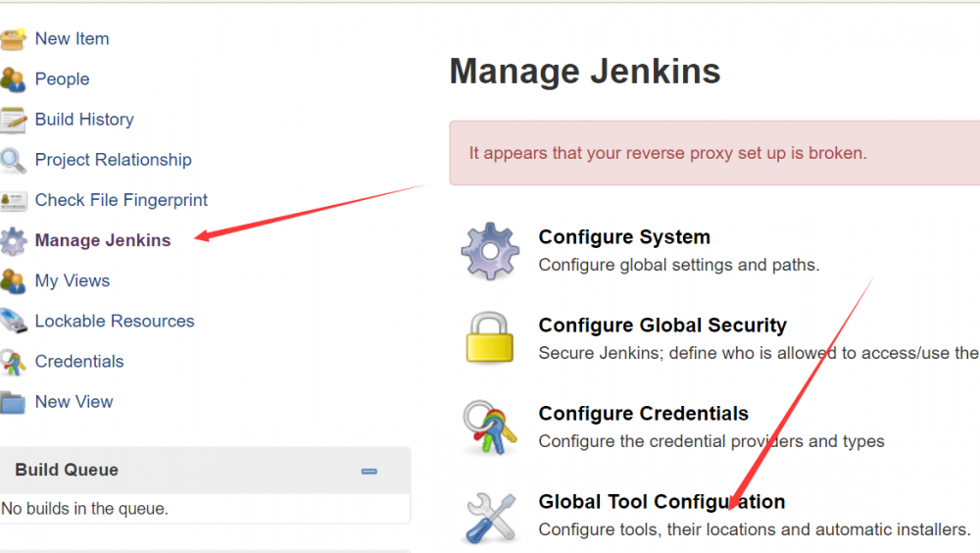The image size is (980, 553).
Task: Click the Configure System gear icon
Action: tap(490, 251)
